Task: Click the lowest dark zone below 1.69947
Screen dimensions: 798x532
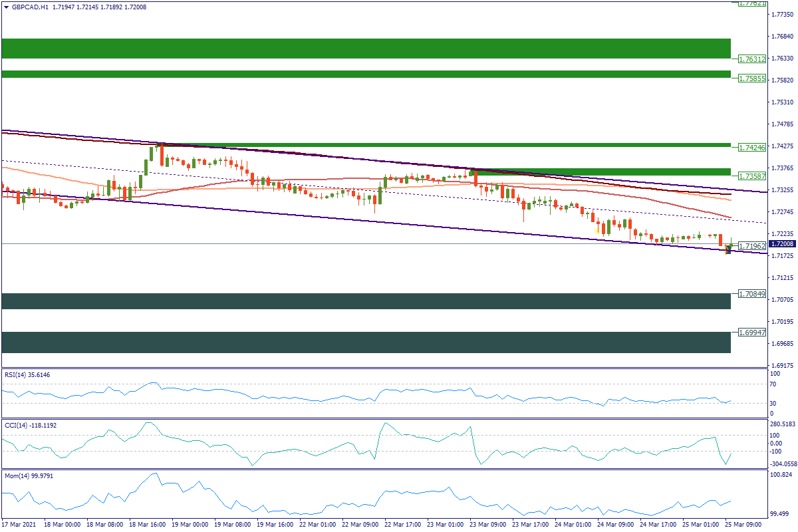Action: pos(366,342)
